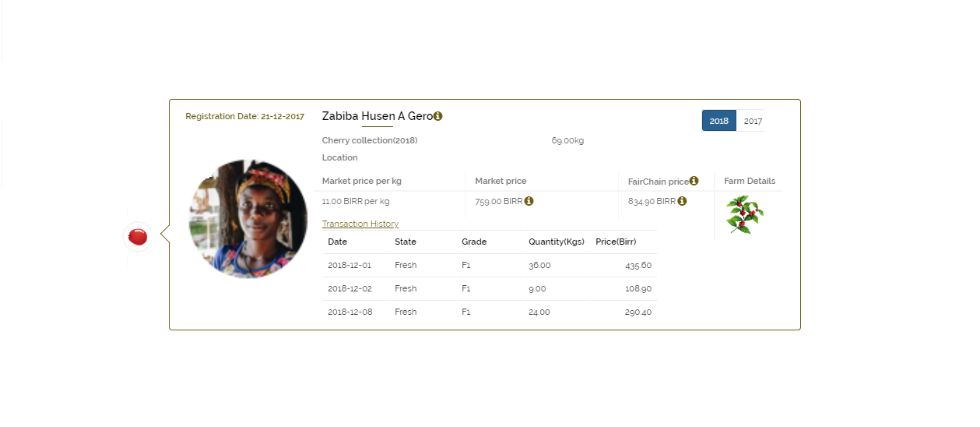Switch to the 2017 year tab
980x427 pixels.
752,121
